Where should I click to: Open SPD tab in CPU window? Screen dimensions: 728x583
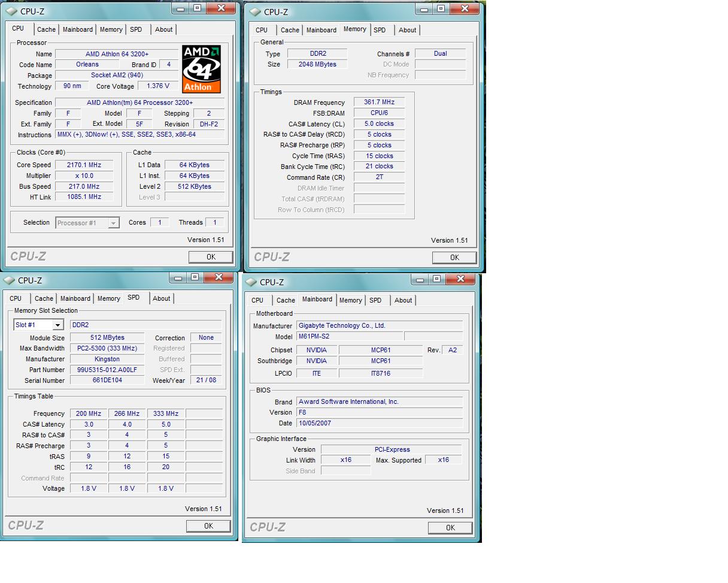(136, 29)
